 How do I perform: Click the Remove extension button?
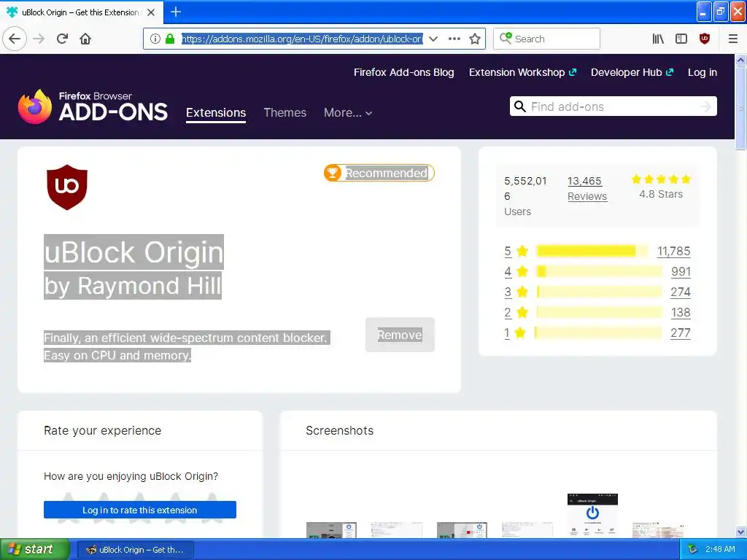pos(400,335)
